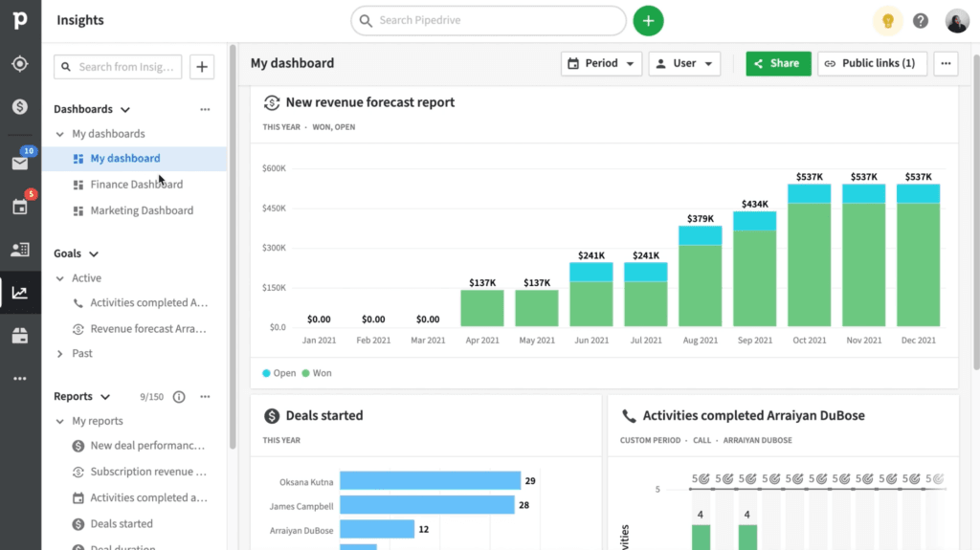Image resolution: width=980 pixels, height=550 pixels.
Task: Open the user profile avatar
Action: [957, 21]
